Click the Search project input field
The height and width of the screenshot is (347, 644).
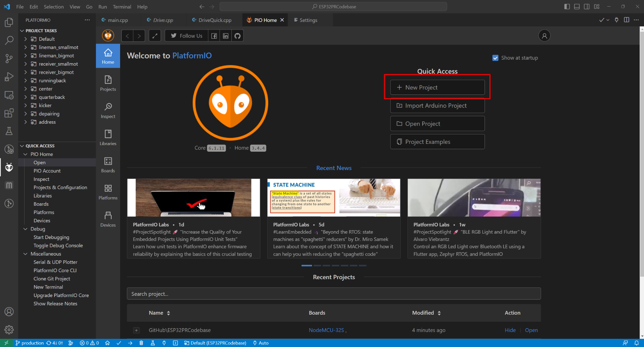(x=334, y=294)
